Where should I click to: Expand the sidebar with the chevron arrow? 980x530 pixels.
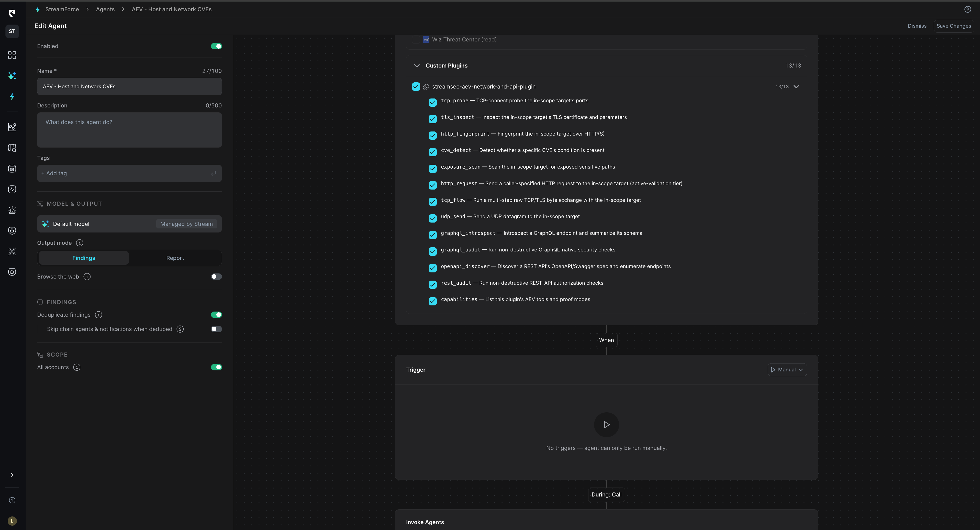click(12, 475)
